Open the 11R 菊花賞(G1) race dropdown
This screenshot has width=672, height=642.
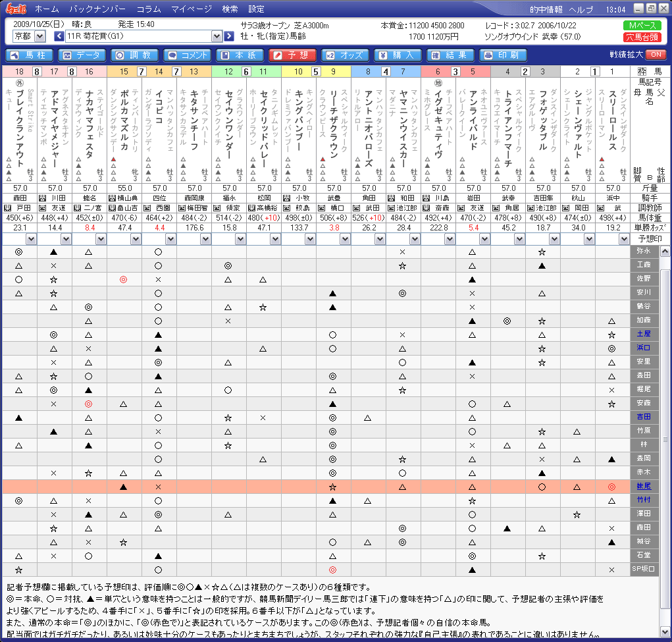point(217,36)
